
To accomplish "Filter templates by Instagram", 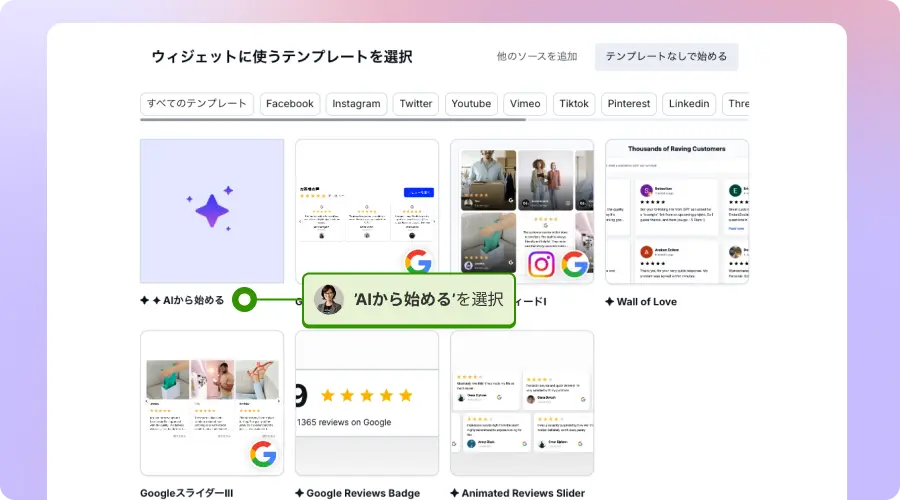I will [x=356, y=104].
